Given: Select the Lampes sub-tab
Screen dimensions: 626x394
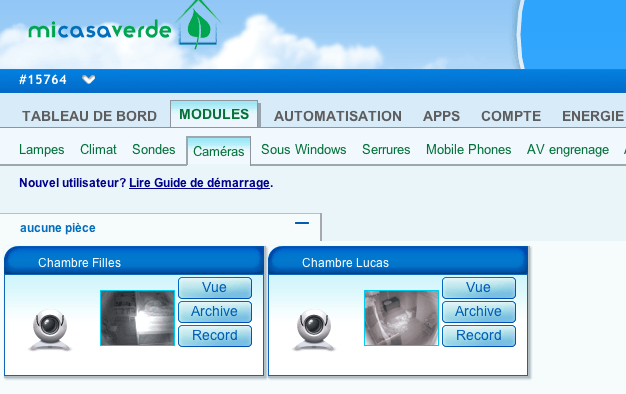Looking at the screenshot, I should pos(42,150).
